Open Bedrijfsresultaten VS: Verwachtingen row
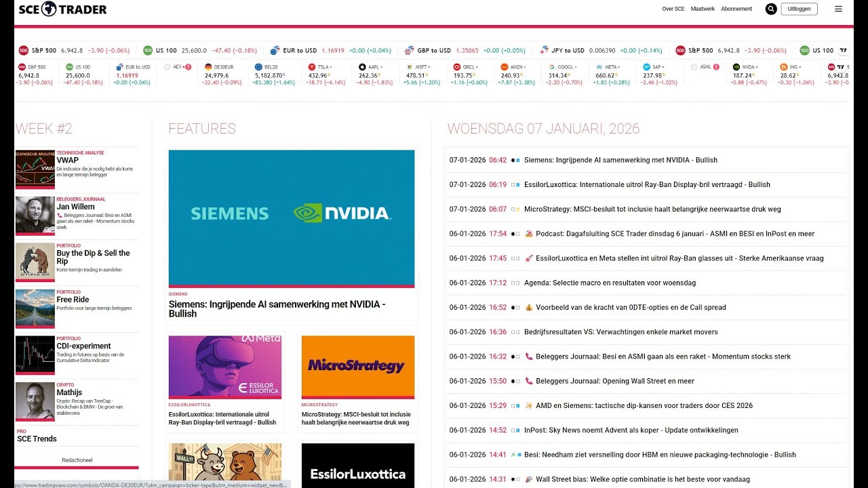The image size is (868, 488). 647,332
